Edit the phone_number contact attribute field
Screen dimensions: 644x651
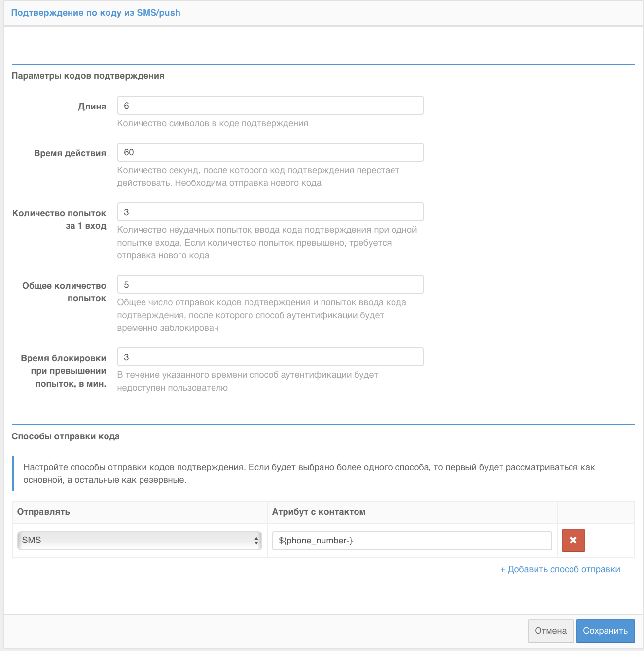[412, 541]
